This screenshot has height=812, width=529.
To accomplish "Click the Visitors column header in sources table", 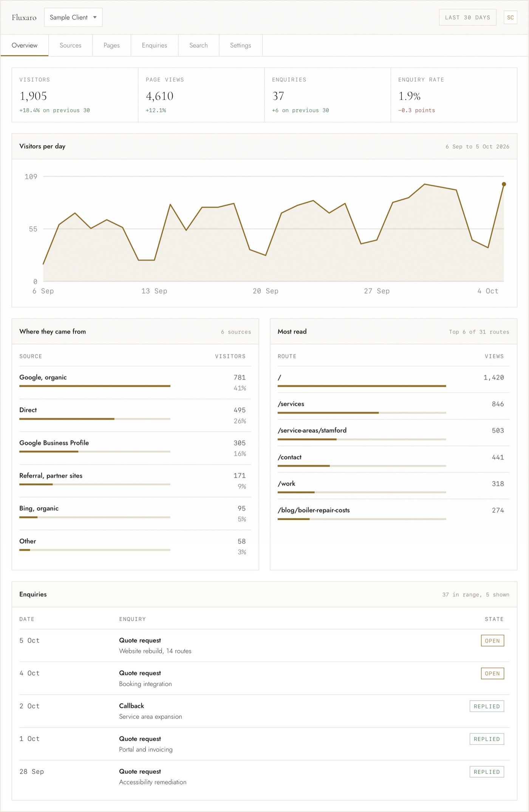I will (x=230, y=356).
